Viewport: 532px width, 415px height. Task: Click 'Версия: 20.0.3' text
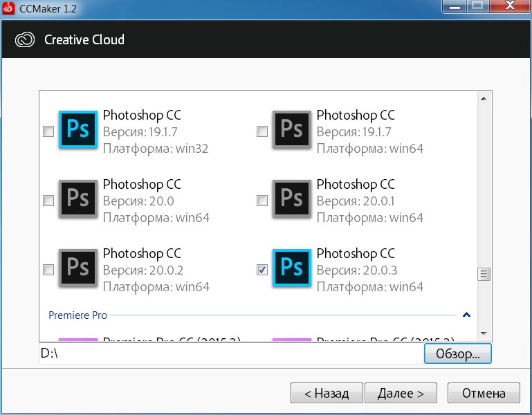pos(356,270)
